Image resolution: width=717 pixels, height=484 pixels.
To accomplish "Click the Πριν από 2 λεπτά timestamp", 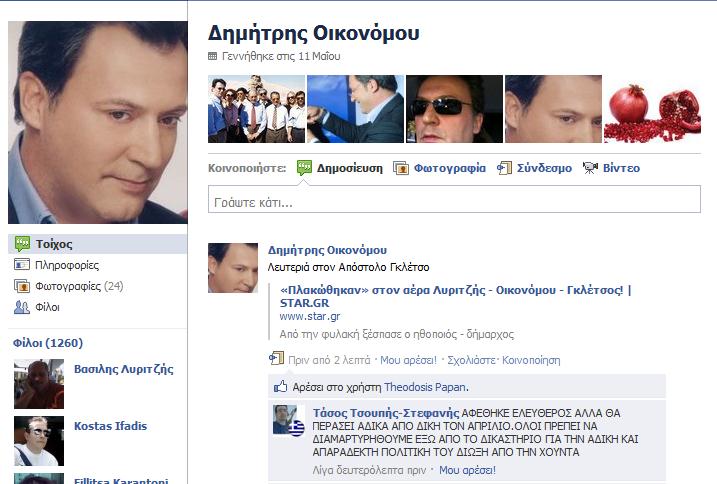I will click(x=329, y=360).
